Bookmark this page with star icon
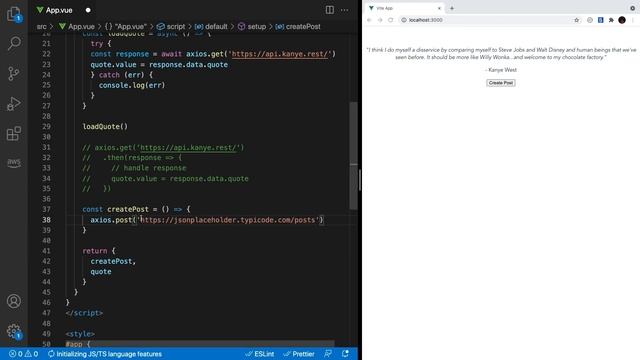The width and height of the screenshot is (640, 360). (576, 20)
